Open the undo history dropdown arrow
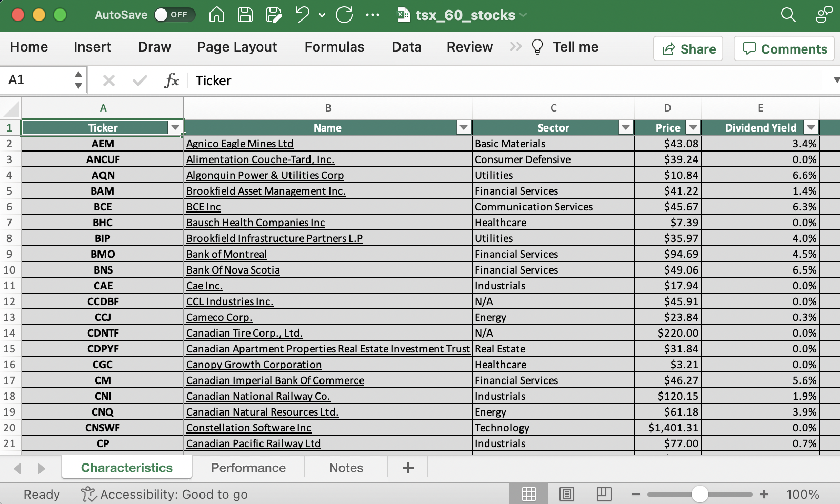840x504 pixels. [322, 15]
